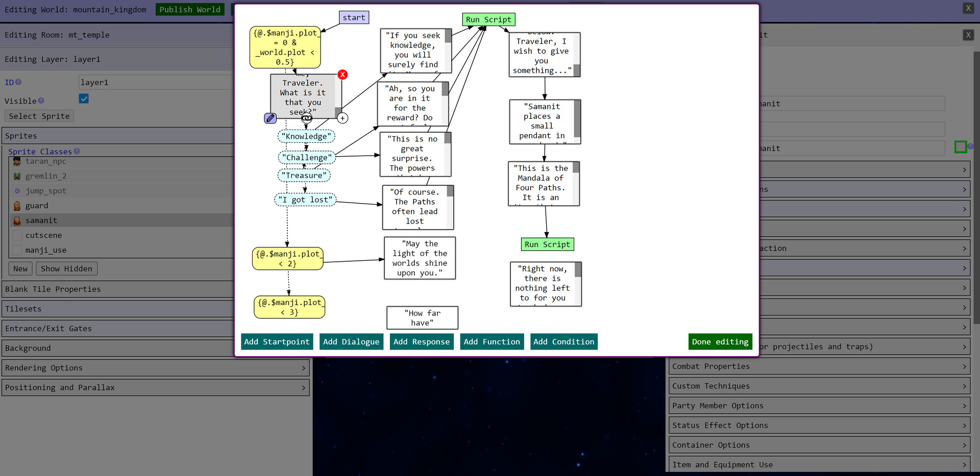Click the green outlined color swatch
980x476 pixels.
click(x=960, y=147)
